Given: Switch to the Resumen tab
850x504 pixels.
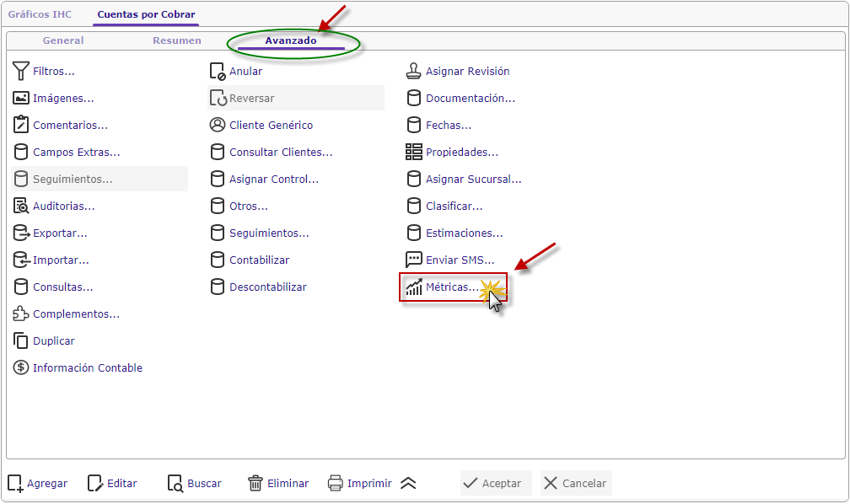Looking at the screenshot, I should (177, 40).
